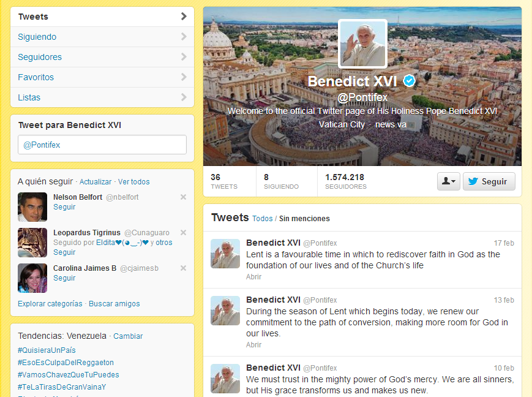The image size is (532, 397).
Task: Change trends location via Cambiar
Action: [x=128, y=336]
